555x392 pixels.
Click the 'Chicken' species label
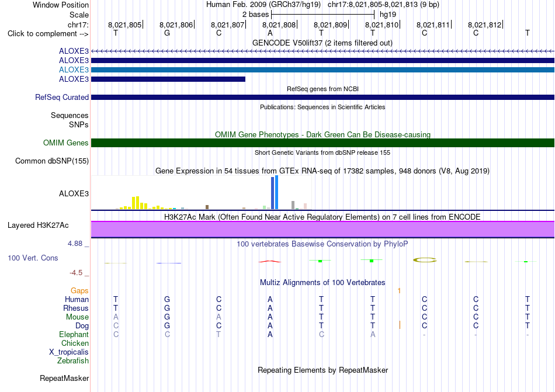(x=75, y=343)
